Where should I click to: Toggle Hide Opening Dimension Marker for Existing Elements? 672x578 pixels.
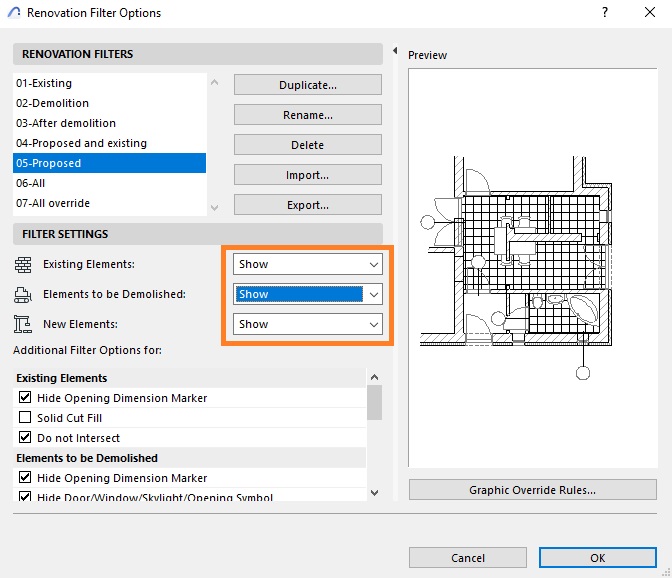click(x=25, y=397)
